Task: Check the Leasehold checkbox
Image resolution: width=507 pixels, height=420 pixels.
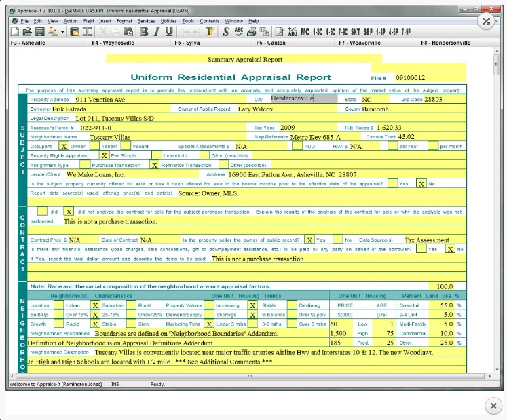Action: 157,155
